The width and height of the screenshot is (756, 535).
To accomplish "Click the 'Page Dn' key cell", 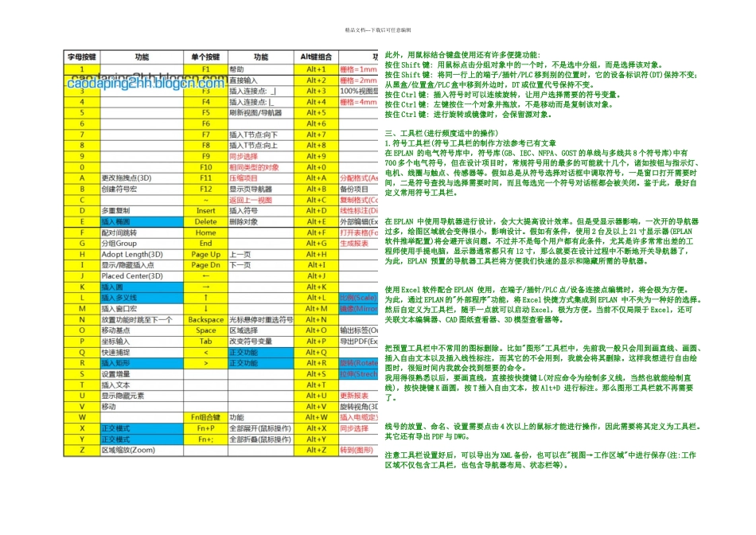I will coord(205,265).
